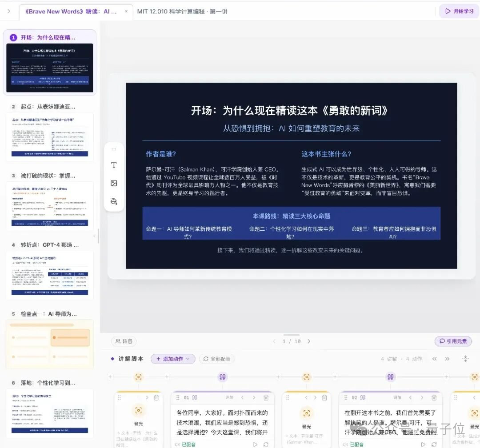Open the paint bucket fill tool
Viewport: 480px width, 448px height.
click(x=114, y=201)
